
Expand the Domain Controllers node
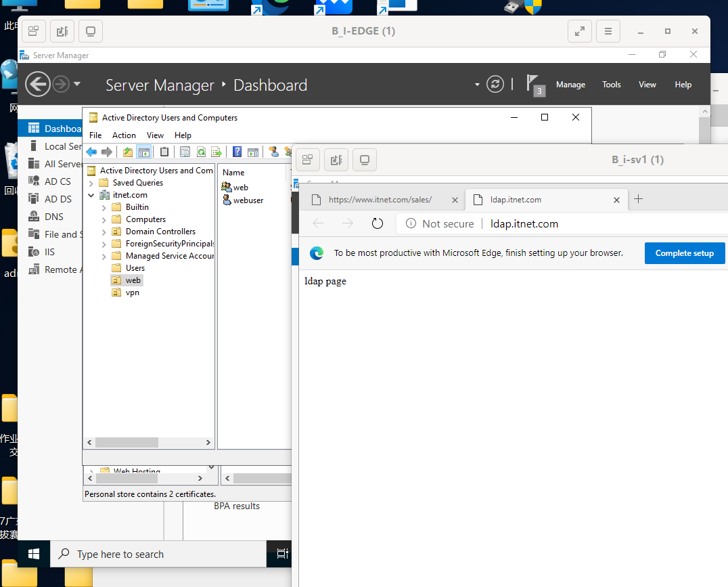pyautogui.click(x=104, y=232)
